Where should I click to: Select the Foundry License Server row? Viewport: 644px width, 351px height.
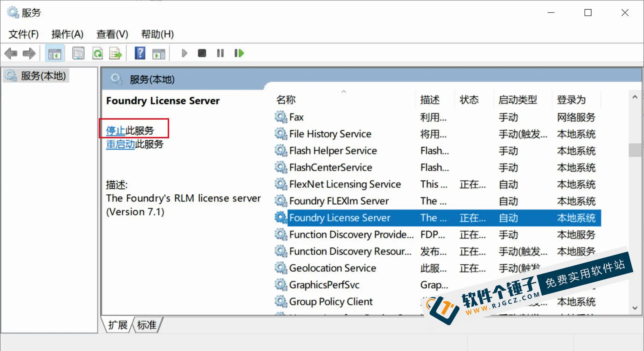[x=438, y=218]
